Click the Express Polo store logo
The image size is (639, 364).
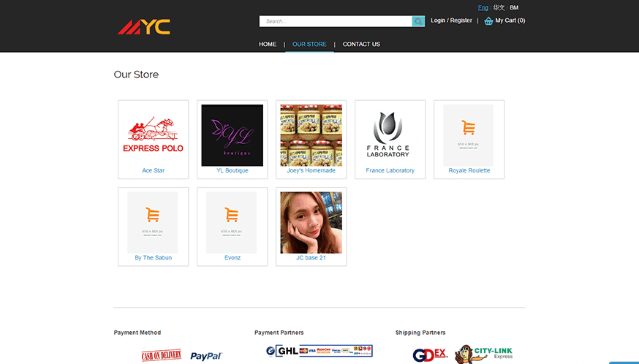point(153,135)
